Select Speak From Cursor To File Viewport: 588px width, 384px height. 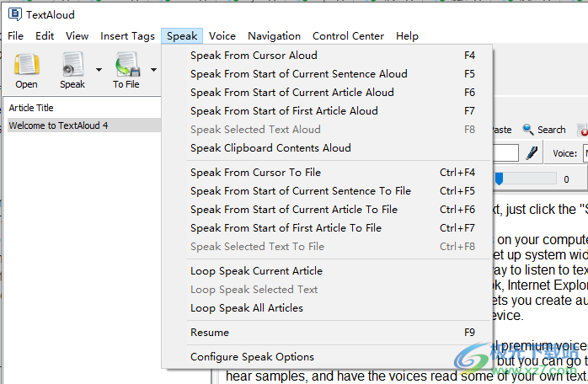pyautogui.click(x=255, y=173)
